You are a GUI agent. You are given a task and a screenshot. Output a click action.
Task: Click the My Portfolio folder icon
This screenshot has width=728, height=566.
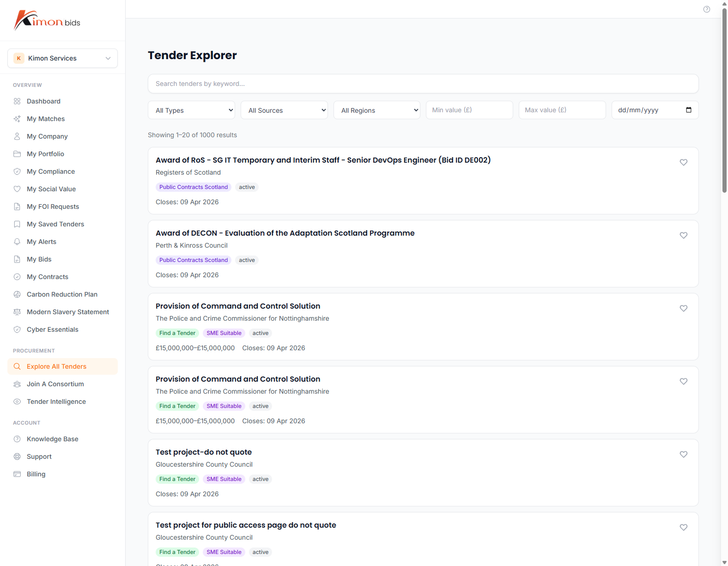click(x=17, y=154)
